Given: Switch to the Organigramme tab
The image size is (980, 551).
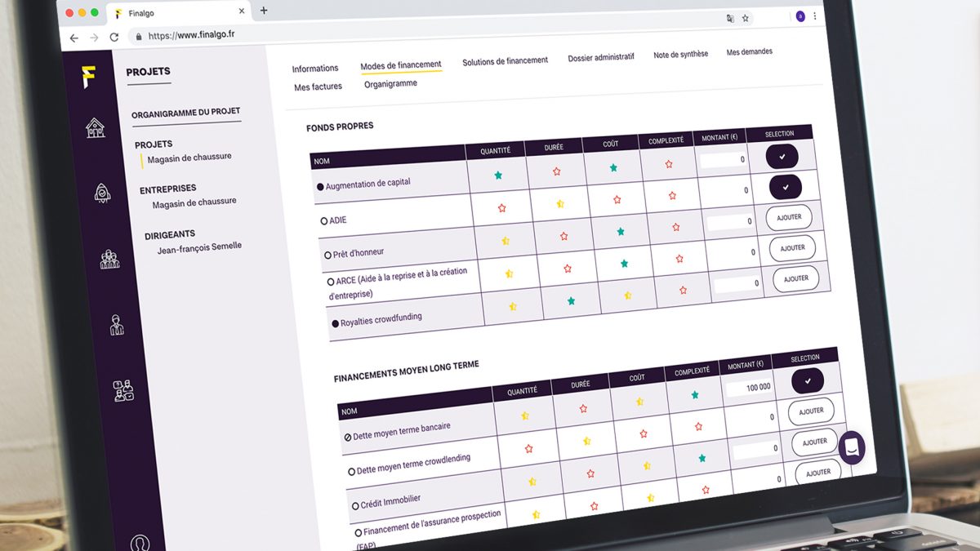Looking at the screenshot, I should 391,84.
